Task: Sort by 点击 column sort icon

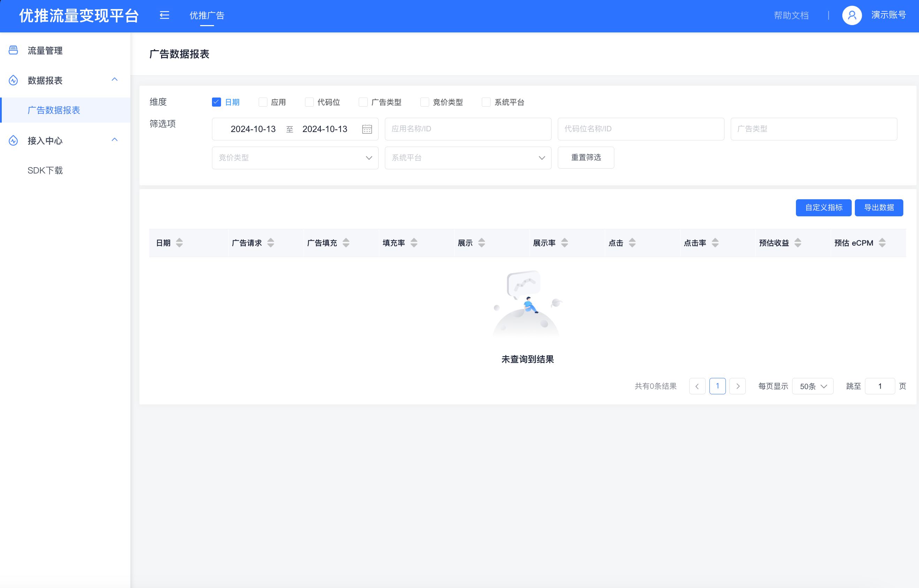Action: click(632, 242)
